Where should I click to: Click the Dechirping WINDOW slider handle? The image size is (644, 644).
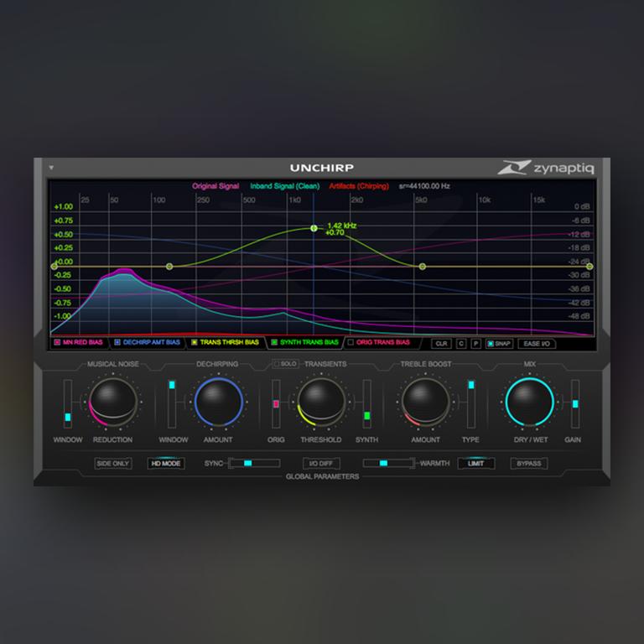pos(172,385)
